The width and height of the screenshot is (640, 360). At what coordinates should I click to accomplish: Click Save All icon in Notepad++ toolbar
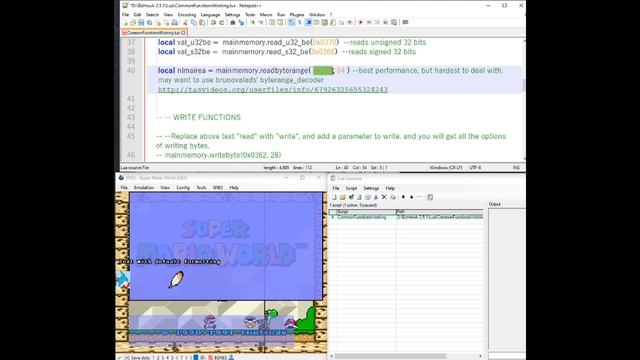tap(149, 22)
